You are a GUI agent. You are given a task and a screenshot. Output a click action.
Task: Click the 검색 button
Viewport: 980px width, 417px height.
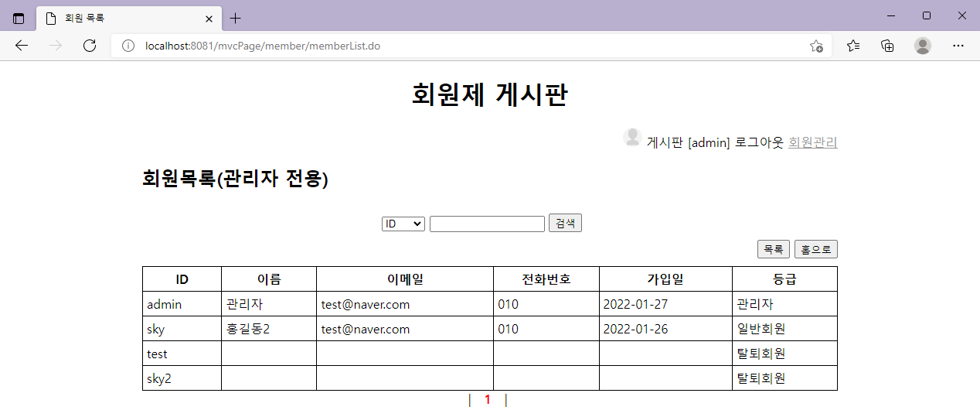(565, 223)
